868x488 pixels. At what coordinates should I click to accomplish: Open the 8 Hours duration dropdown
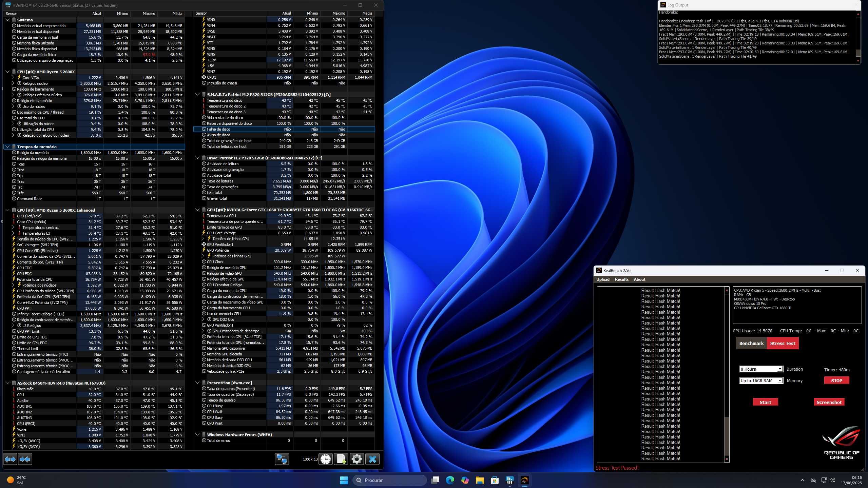tap(761, 369)
